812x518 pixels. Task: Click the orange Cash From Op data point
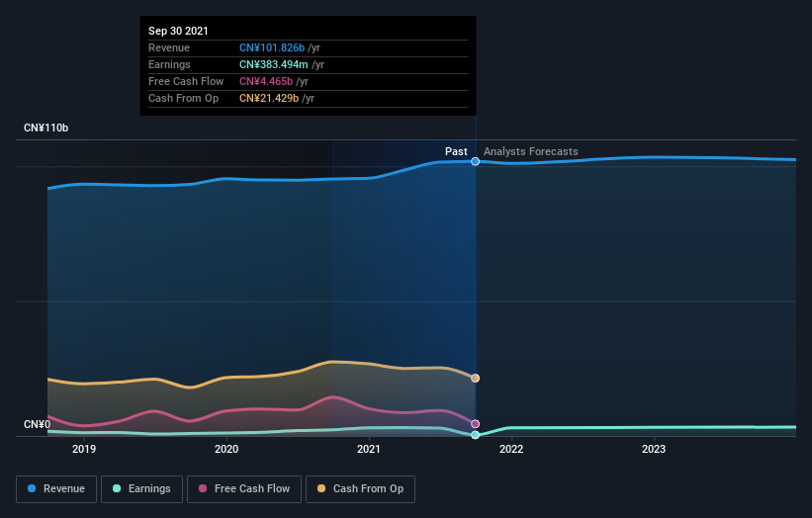475,379
